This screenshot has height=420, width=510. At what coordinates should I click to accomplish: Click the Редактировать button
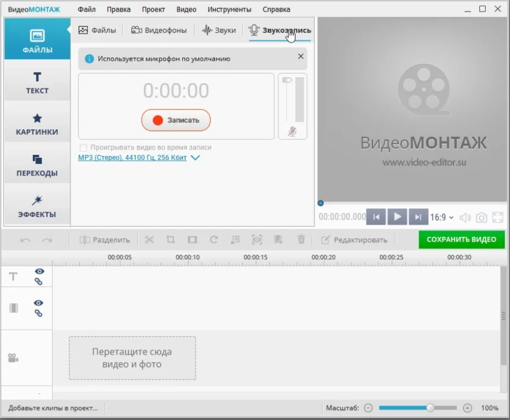[354, 240]
